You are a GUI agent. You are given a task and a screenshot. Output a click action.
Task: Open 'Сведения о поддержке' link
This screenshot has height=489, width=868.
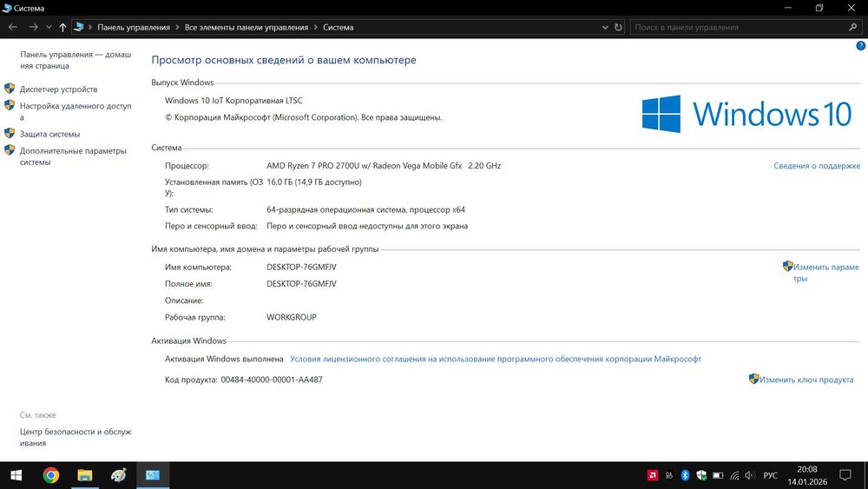(x=817, y=166)
